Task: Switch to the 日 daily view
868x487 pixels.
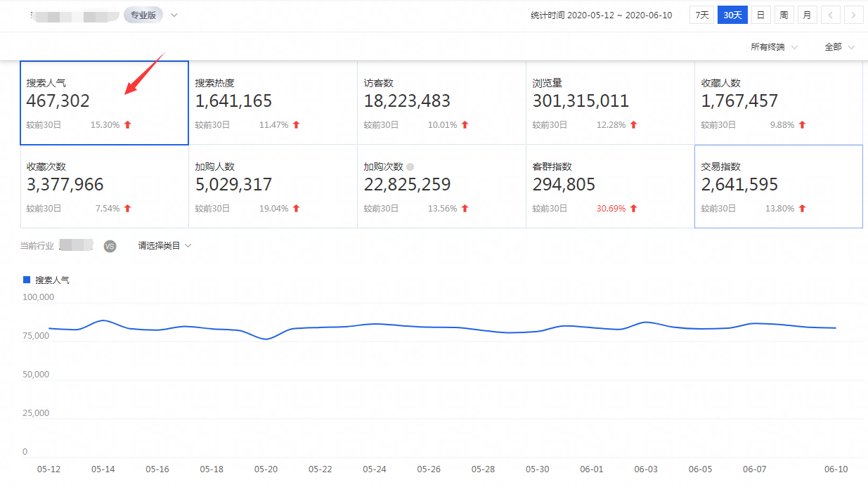Action: click(760, 15)
